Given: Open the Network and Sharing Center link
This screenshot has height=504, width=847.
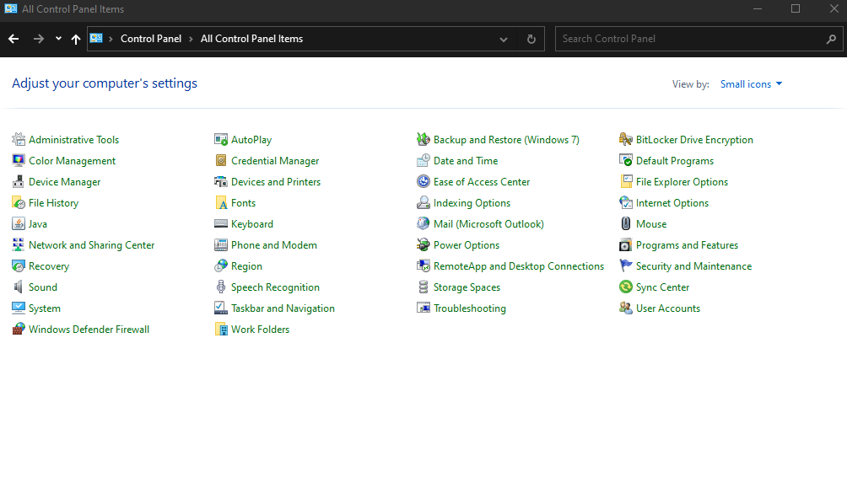Looking at the screenshot, I should point(91,245).
